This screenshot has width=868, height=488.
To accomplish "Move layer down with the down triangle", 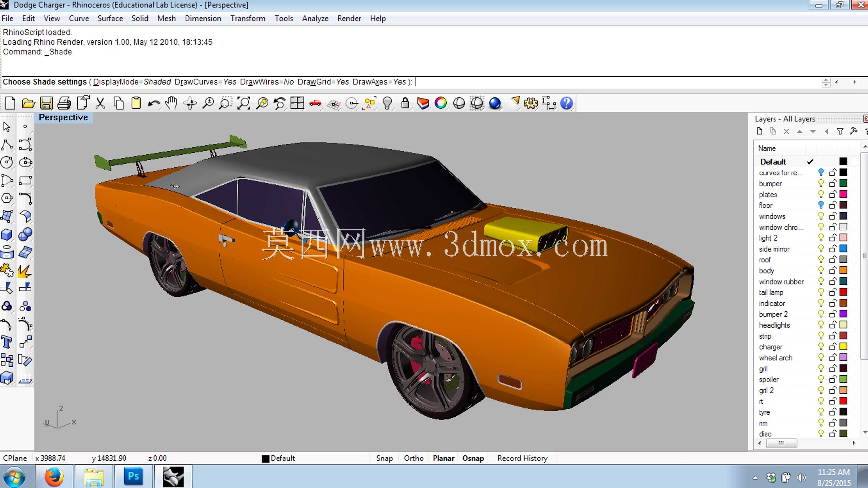I will [x=813, y=131].
